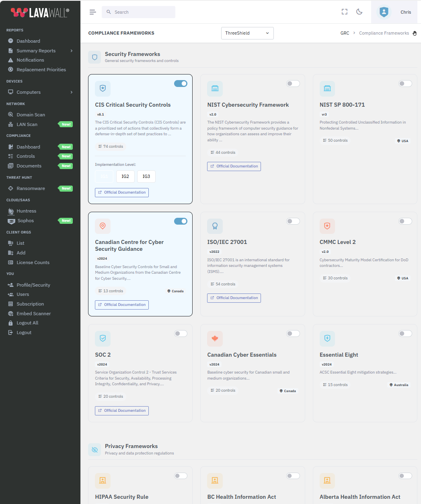This screenshot has width=421, height=504.
Task: Switch to dark mode moon icon
Action: pos(359,12)
